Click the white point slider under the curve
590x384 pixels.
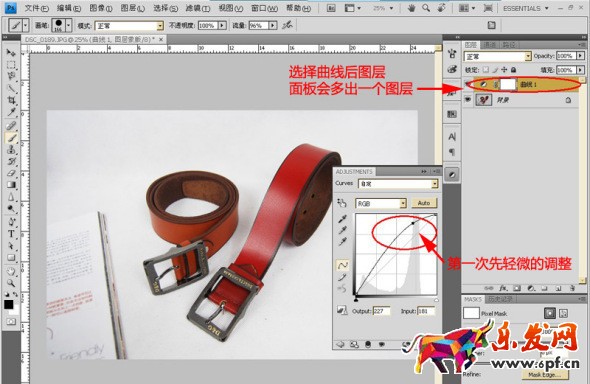(436, 300)
